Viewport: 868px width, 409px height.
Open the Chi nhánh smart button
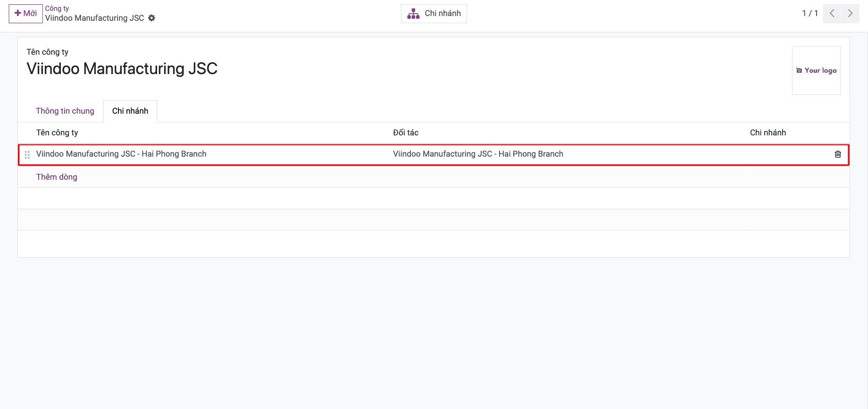434,14
